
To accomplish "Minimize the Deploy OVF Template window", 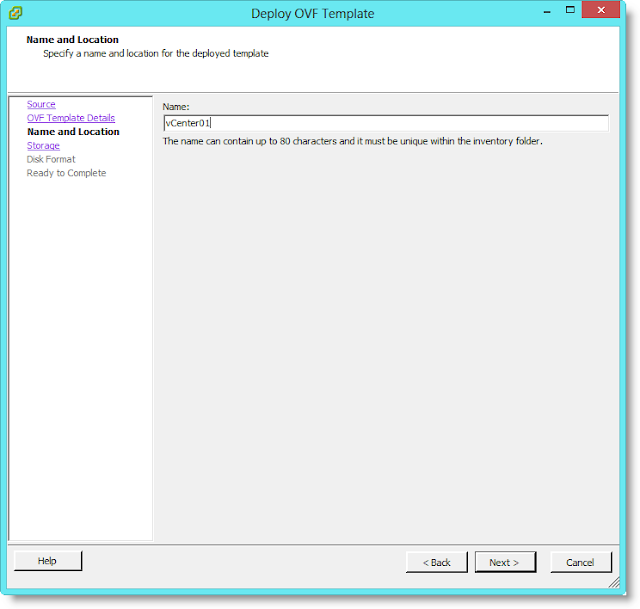I will (547, 11).
